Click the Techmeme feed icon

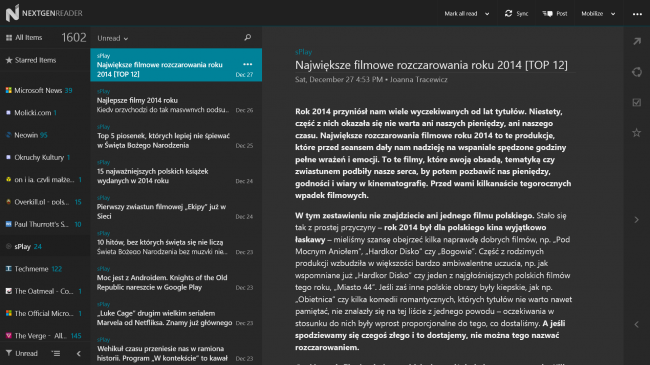point(9,269)
